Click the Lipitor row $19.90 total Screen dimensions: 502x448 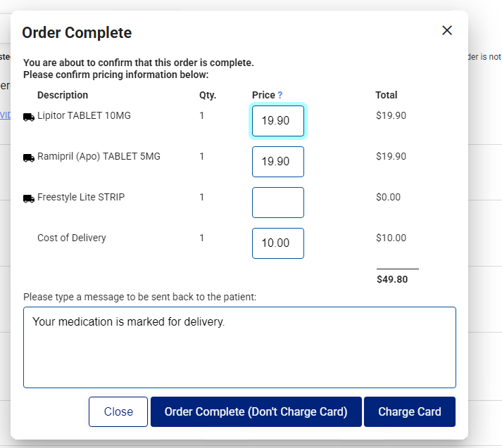pyautogui.click(x=391, y=115)
